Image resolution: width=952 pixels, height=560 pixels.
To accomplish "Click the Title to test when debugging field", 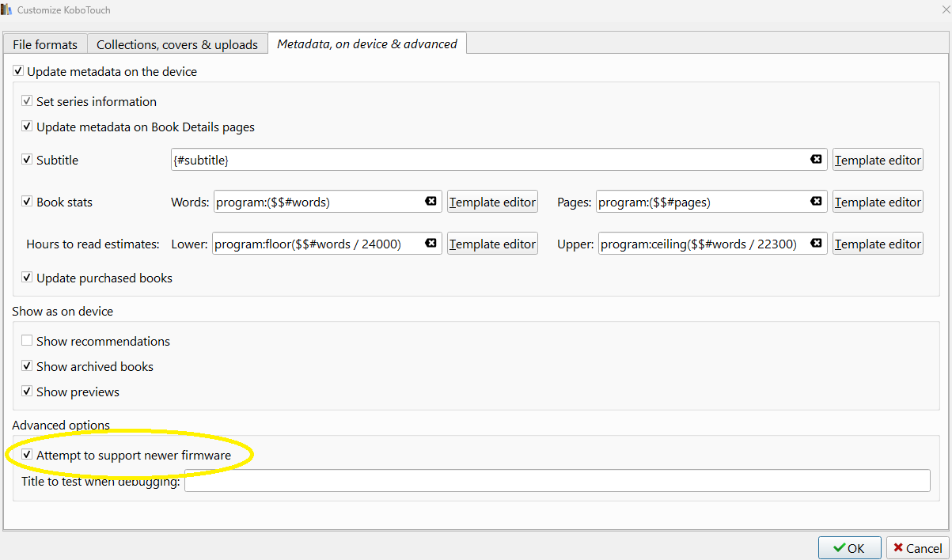I will click(557, 480).
